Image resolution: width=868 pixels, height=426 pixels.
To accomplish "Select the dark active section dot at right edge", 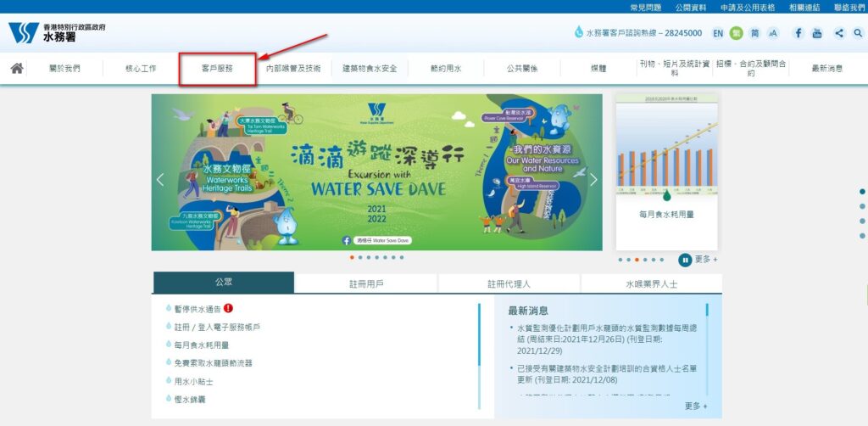I will coord(862,192).
